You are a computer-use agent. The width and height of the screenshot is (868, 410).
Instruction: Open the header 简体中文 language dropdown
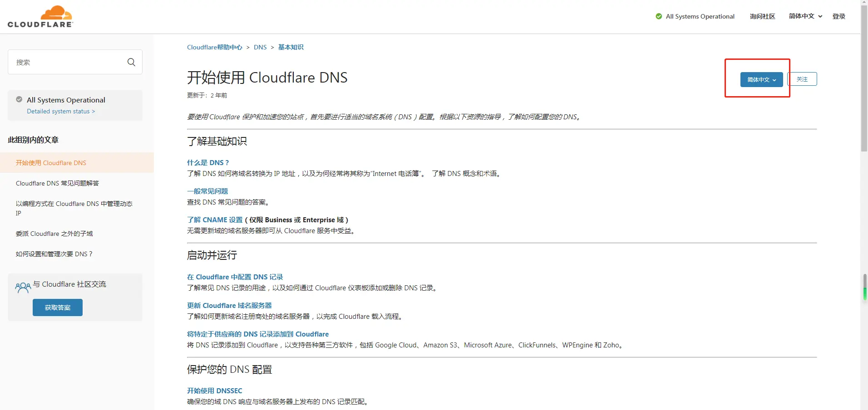(805, 16)
